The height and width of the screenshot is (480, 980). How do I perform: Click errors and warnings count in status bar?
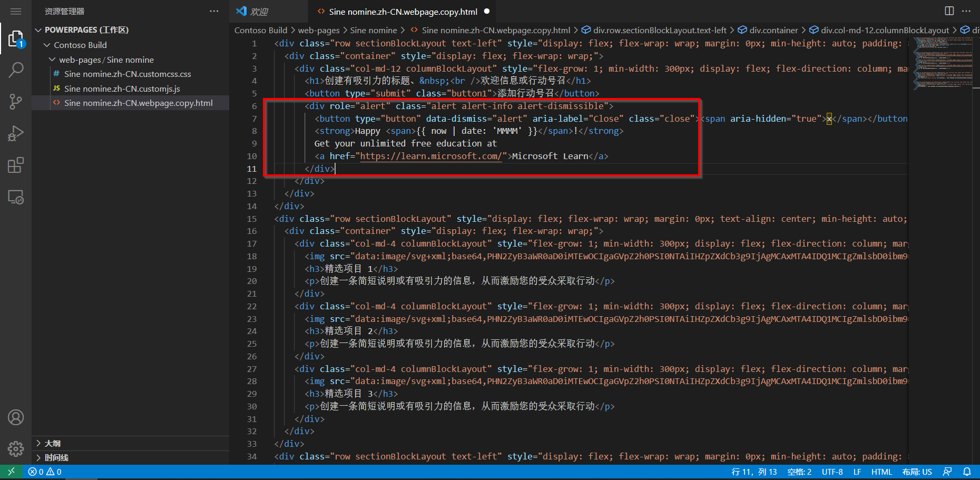45,472
